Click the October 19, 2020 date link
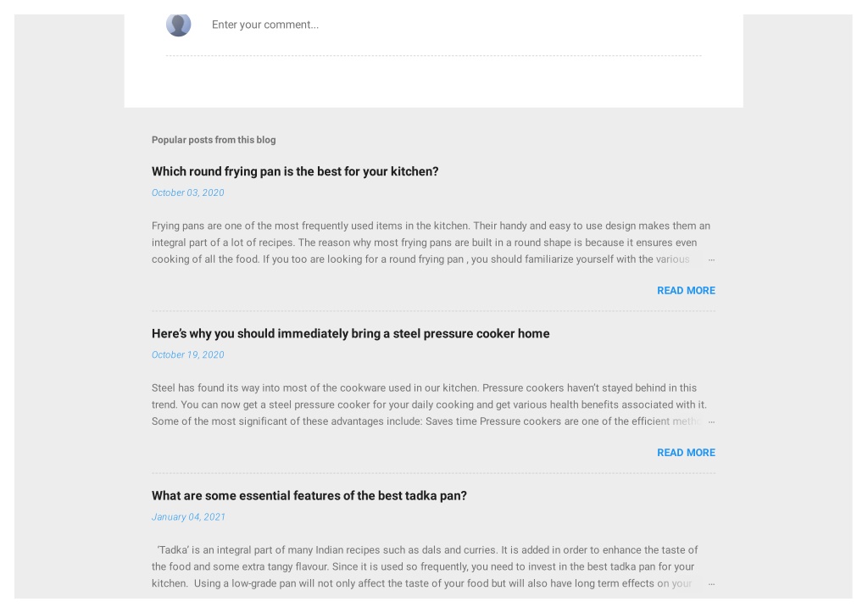The image size is (868, 613). (187, 355)
